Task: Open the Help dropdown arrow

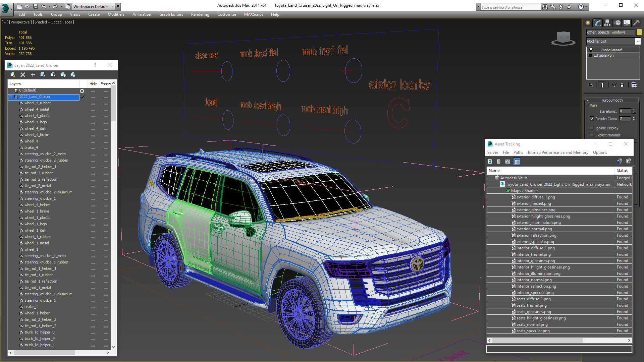Action: click(x=586, y=7)
